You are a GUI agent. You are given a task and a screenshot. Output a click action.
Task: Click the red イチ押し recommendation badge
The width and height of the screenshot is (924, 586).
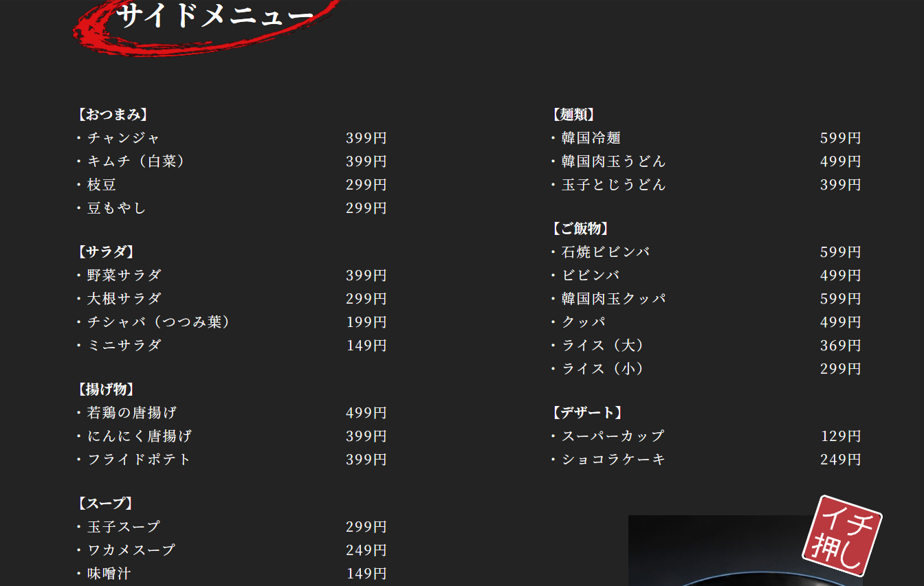click(x=841, y=536)
